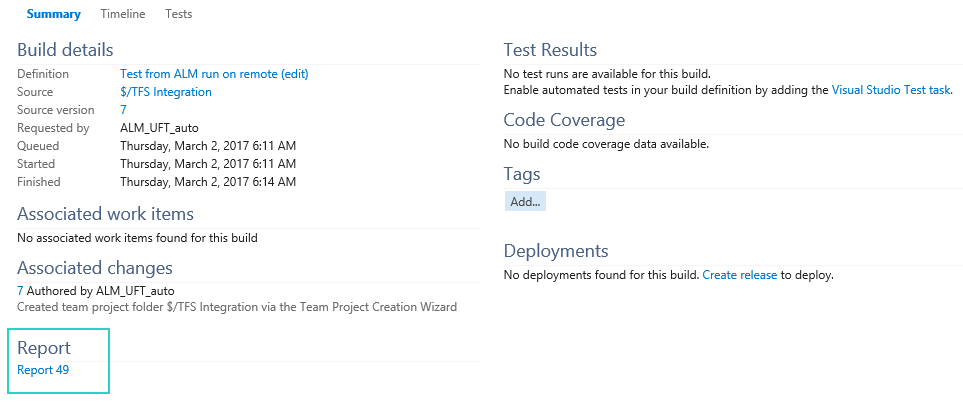Screen dimensions: 963x408
Task: Select the Code Coverage heading
Action: 564,120
